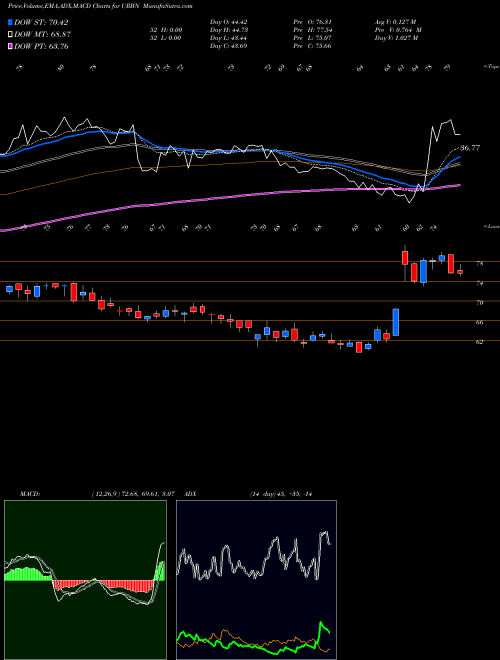Click the 66 price axis label
Viewport: 500px width, 660px height.
479,322
